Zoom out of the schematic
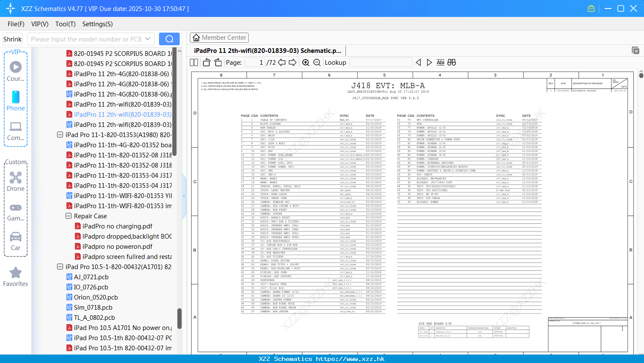The image size is (644, 363). (x=317, y=62)
